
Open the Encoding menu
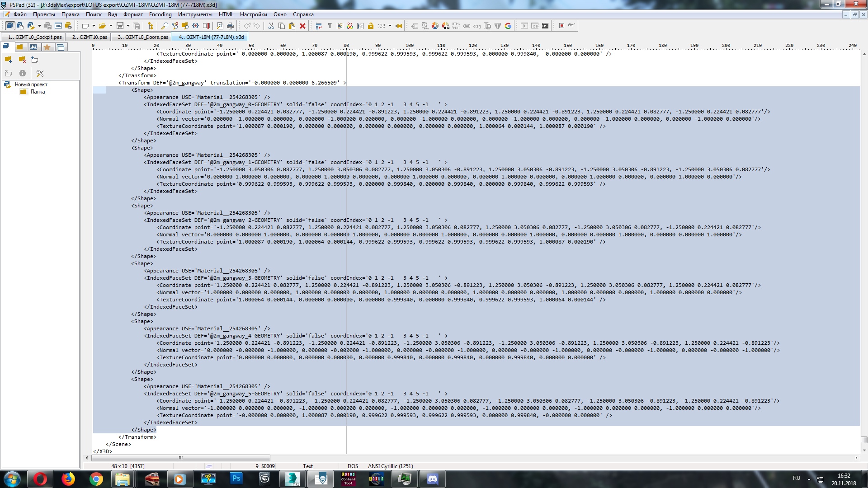pos(160,14)
